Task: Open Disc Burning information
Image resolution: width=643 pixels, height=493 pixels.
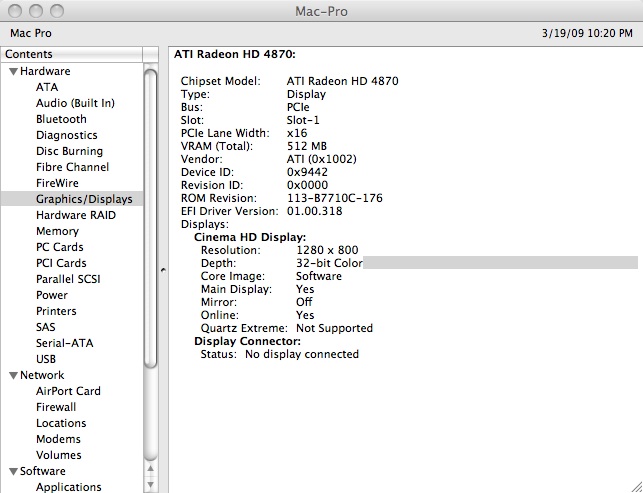Action: coord(69,151)
